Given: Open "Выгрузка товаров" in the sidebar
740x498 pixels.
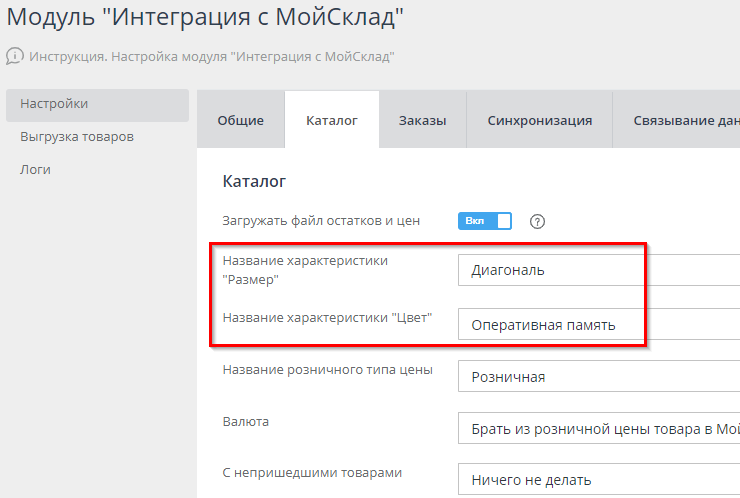Looking at the screenshot, I should pos(77,136).
